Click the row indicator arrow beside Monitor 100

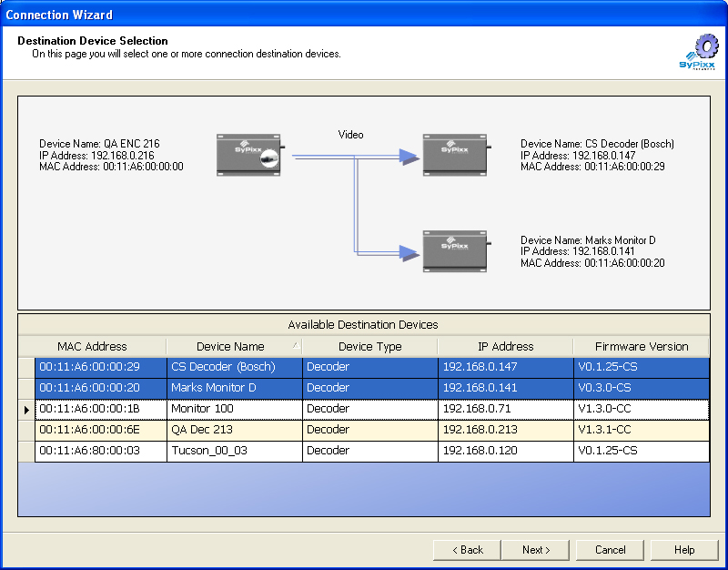click(25, 410)
